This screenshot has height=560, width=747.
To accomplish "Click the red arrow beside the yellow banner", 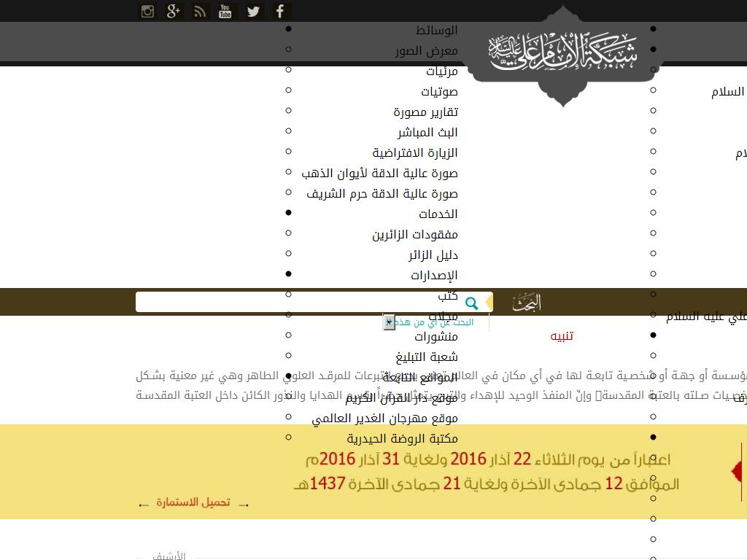I will click(x=737, y=470).
